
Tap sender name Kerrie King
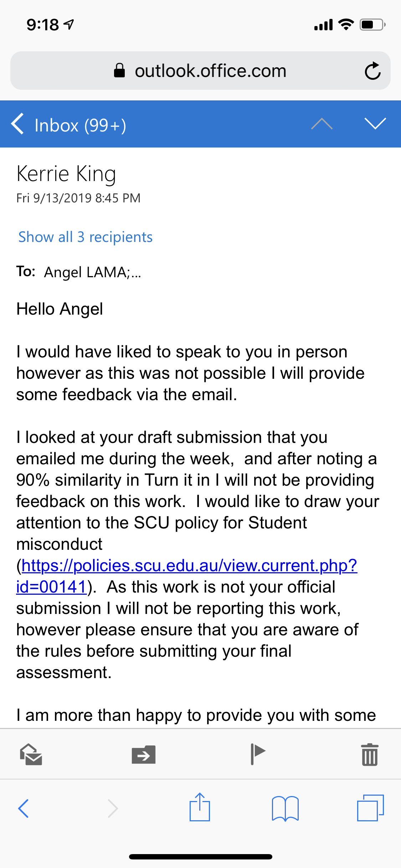(66, 174)
